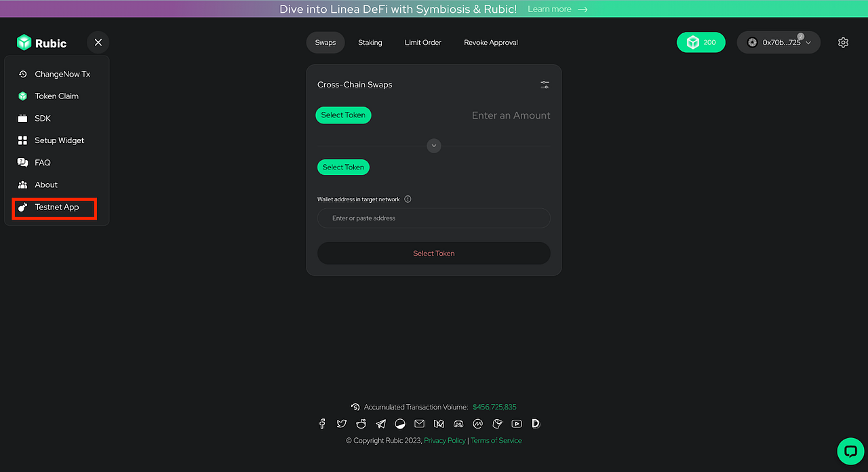Follow the Learn more banner link
Screen dimensions: 868x472
557,9
